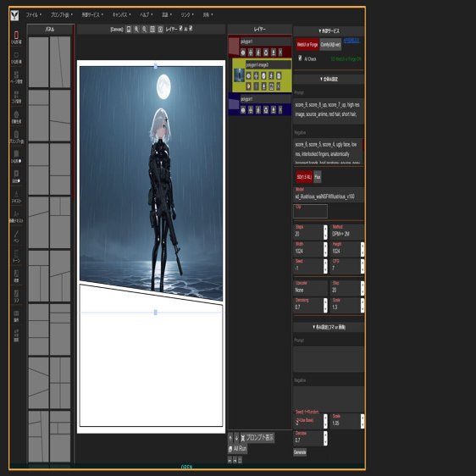Collapse the 外部サービス section header
Image resolution: width=476 pixels, height=476 pixels.
(329, 31)
